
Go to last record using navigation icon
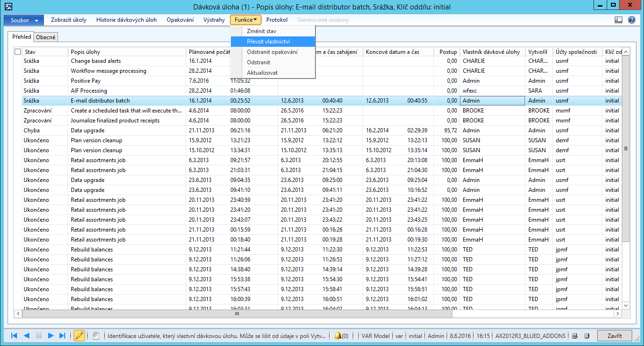(62, 336)
